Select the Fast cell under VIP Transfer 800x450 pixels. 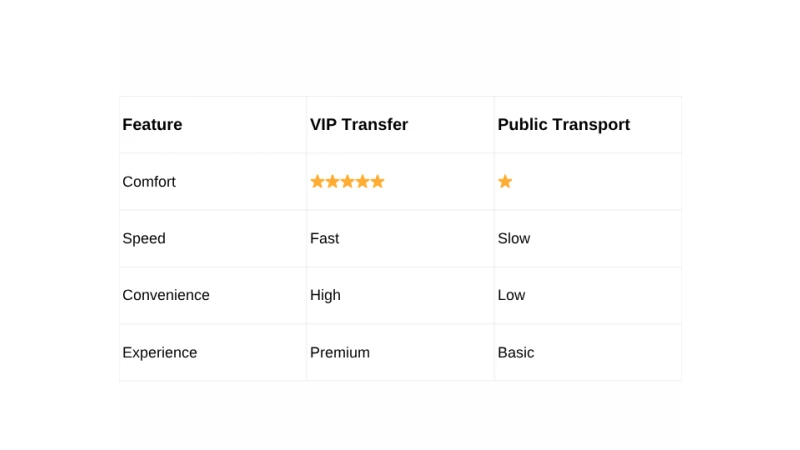point(325,239)
